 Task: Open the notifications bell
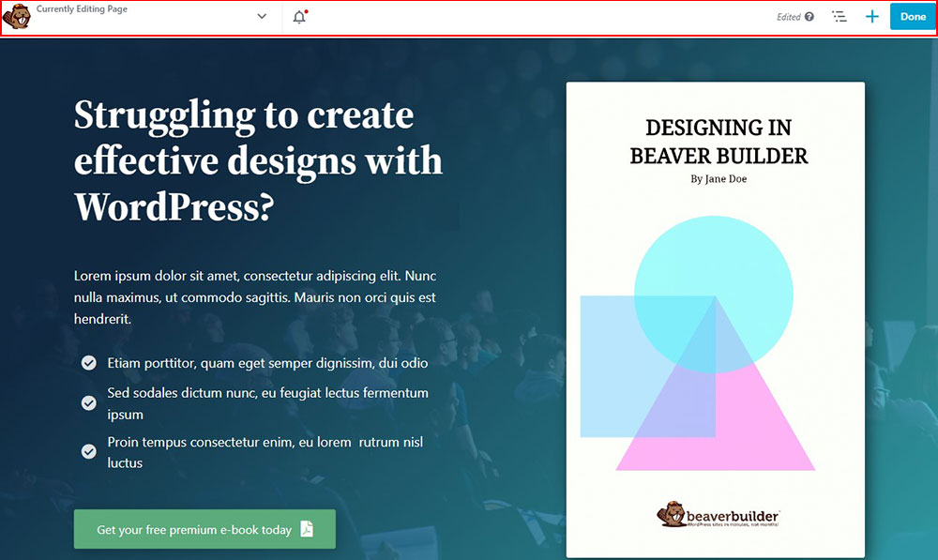[x=300, y=17]
